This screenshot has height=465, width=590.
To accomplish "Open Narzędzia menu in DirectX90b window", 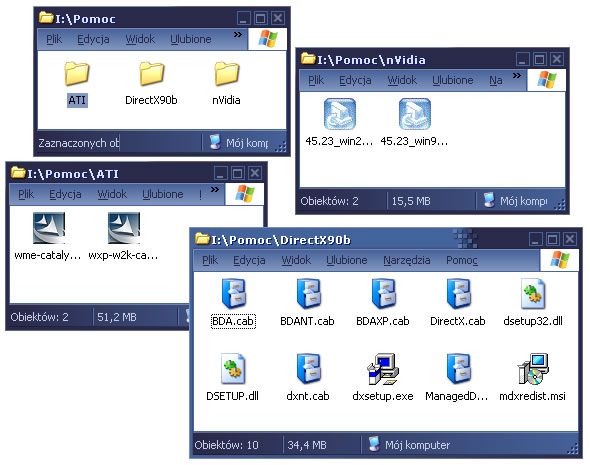I will (x=406, y=260).
